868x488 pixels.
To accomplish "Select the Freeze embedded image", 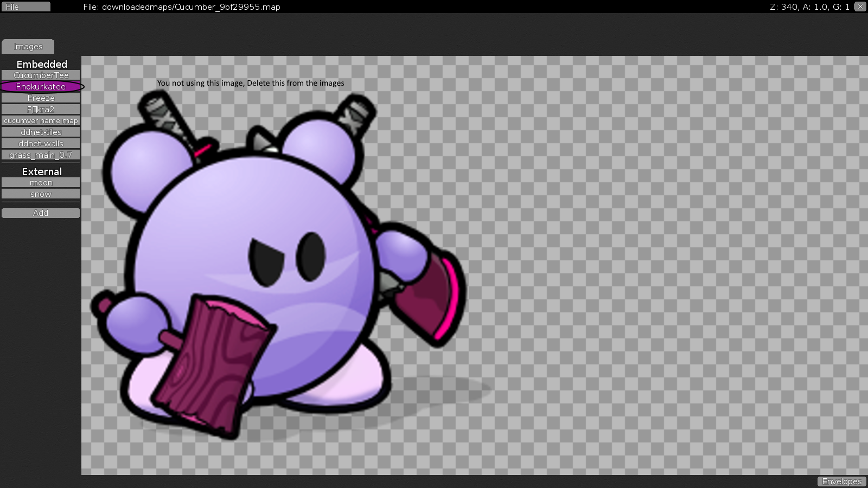I will 41,98.
